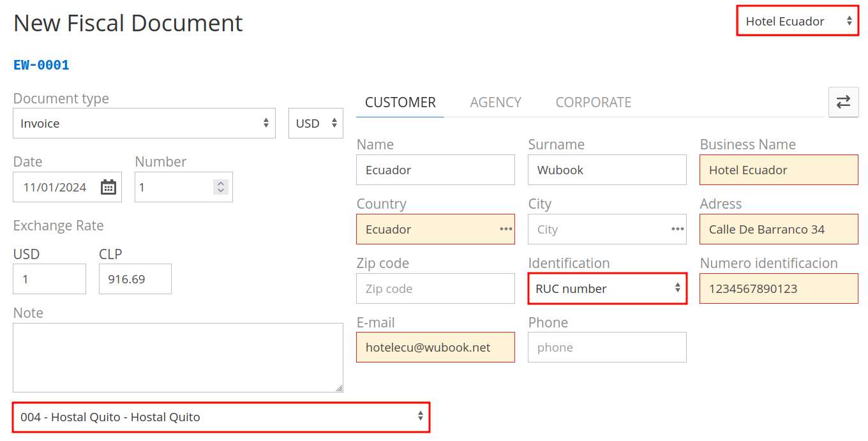Image resolution: width=868 pixels, height=441 pixels.
Task: Click the CLP exchange rate field 916.69
Action: pos(135,279)
